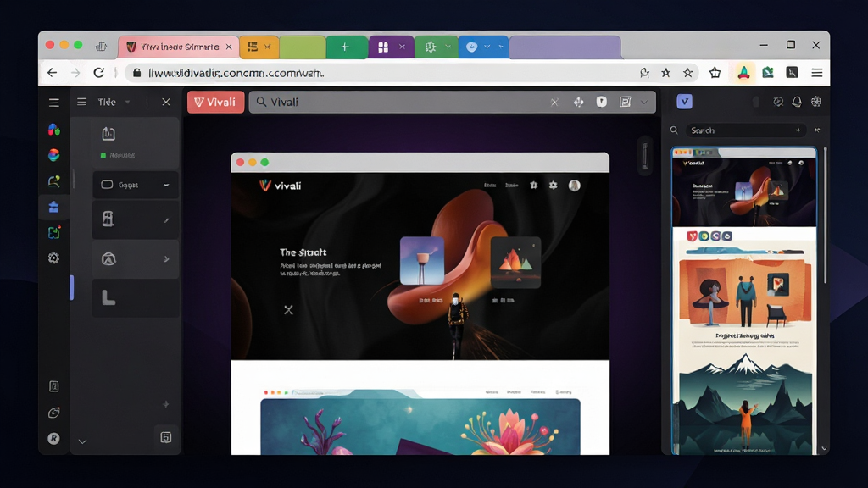Click the blue tower image card
Image resolution: width=868 pixels, height=488 pixels.
(422, 261)
